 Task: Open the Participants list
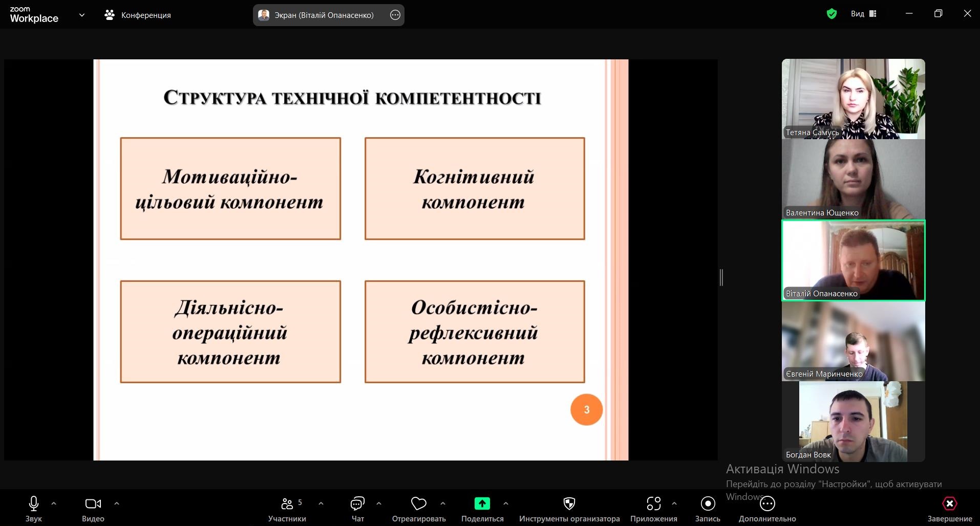click(x=287, y=504)
